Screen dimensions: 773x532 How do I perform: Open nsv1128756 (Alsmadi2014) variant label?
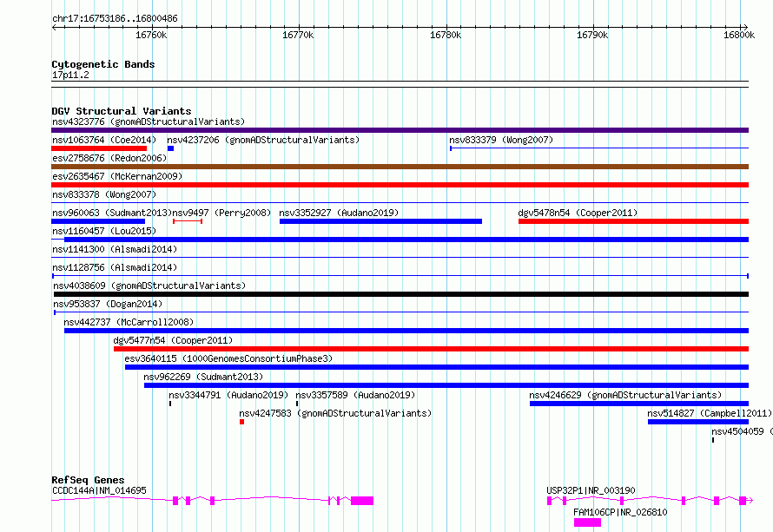[115, 267]
